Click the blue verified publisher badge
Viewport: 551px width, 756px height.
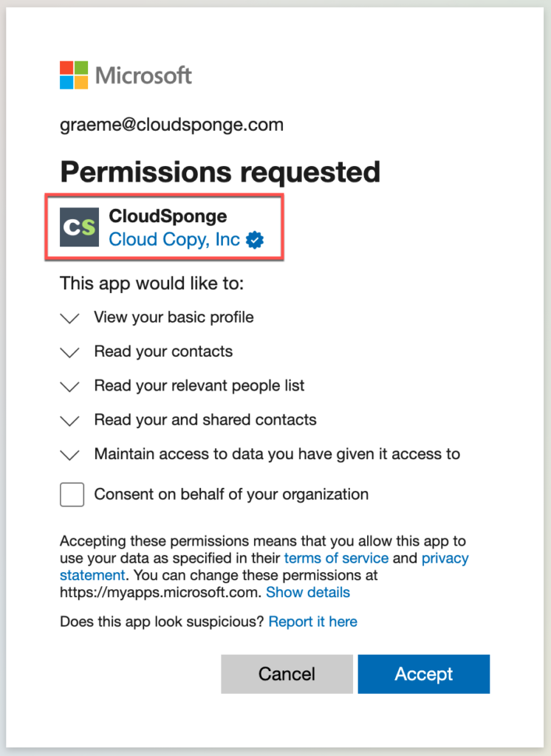[x=255, y=240]
